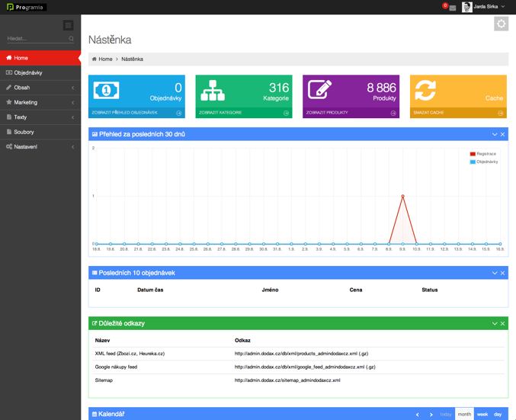
Task: Close the Přehled za posledních 30 dnů panel
Action: coord(502,134)
